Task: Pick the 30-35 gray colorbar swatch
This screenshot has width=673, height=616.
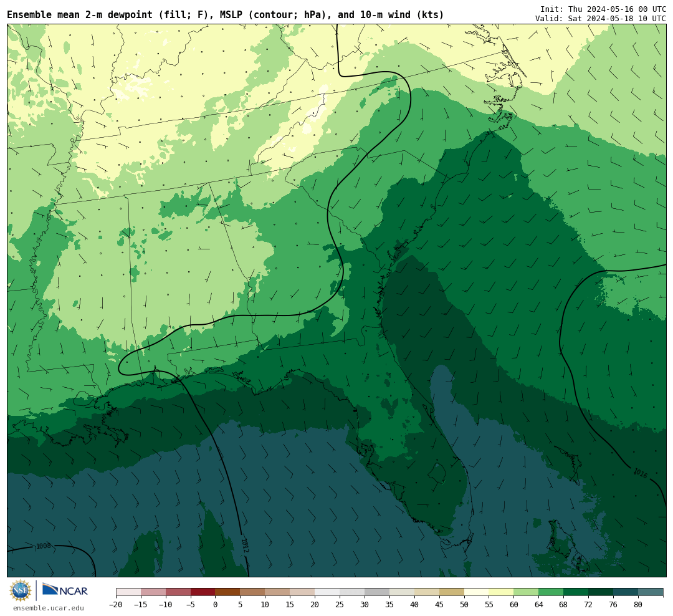Action: tap(377, 592)
